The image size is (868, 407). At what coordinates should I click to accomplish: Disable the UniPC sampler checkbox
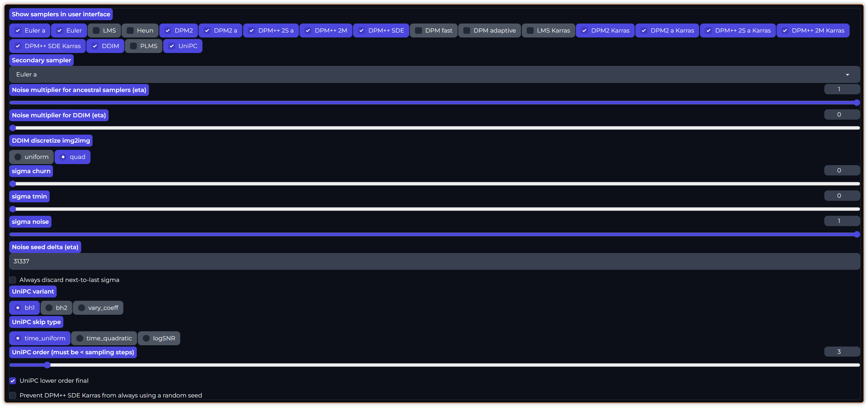point(172,46)
